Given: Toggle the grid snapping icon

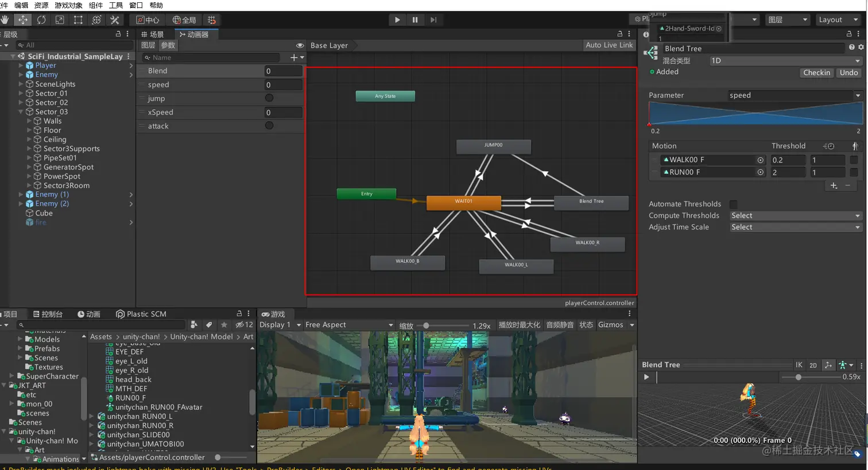Looking at the screenshot, I should 212,20.
